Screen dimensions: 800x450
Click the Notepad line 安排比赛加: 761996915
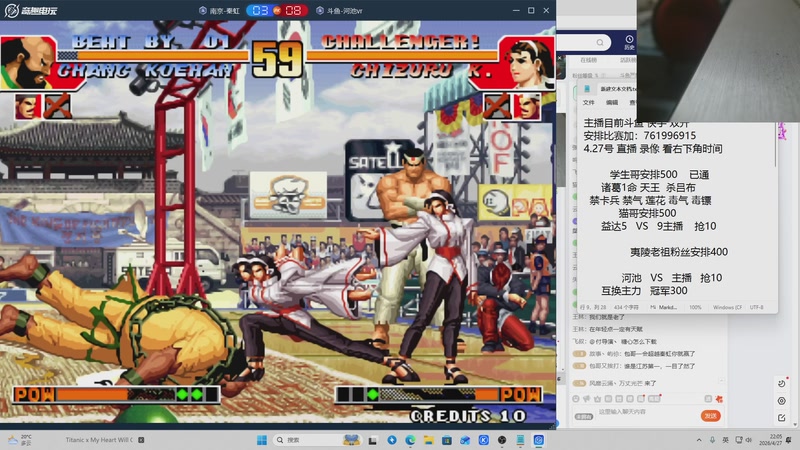pos(639,135)
